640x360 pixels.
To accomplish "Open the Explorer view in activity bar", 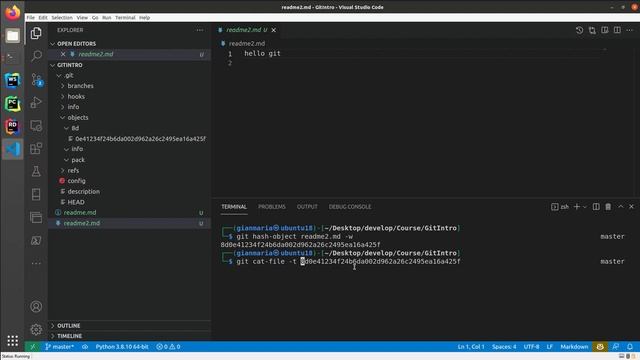I will point(36,33).
